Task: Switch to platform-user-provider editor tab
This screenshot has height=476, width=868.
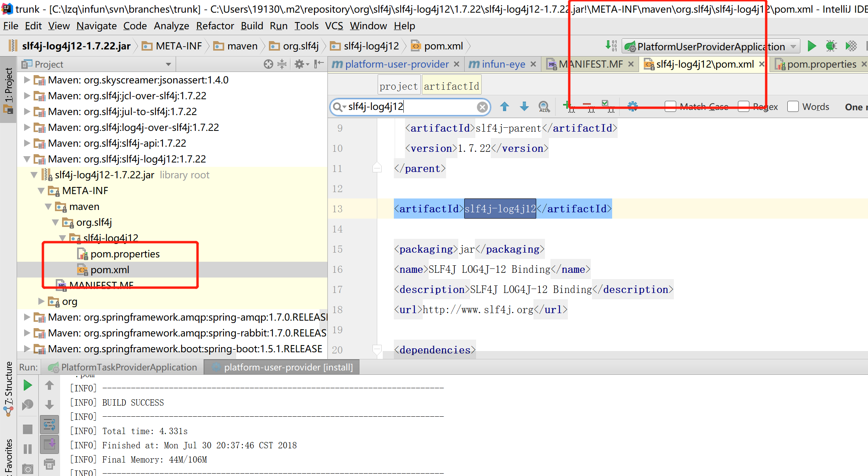Action: coord(397,64)
